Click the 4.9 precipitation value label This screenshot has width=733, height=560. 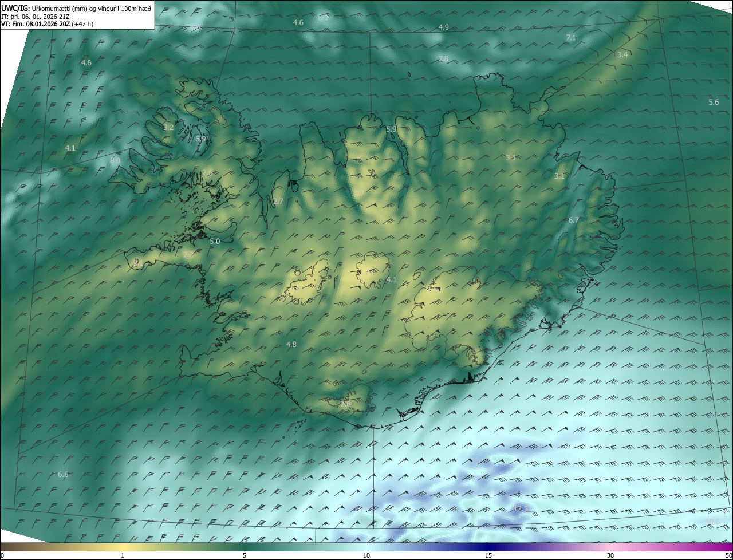[444, 27]
